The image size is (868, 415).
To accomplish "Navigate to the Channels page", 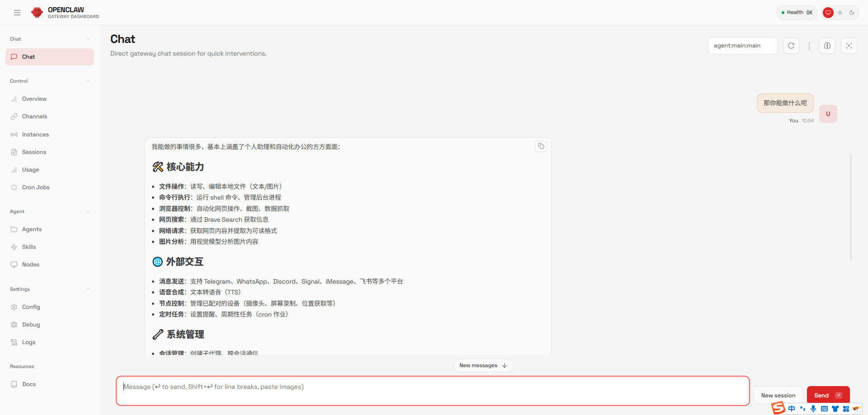I will [x=34, y=116].
